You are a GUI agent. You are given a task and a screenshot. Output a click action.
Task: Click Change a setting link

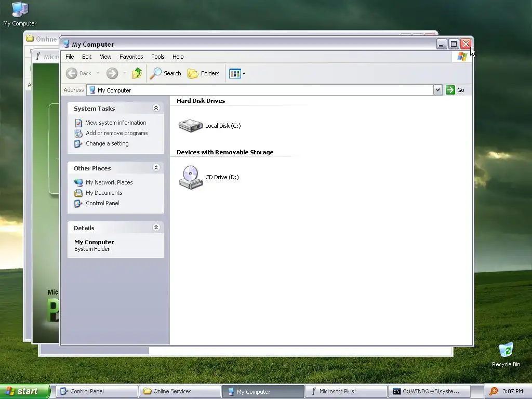click(x=107, y=143)
